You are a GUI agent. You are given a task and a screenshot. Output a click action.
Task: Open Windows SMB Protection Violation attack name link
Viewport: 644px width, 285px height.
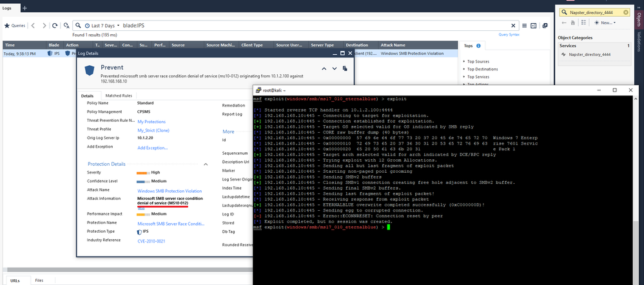(x=170, y=191)
